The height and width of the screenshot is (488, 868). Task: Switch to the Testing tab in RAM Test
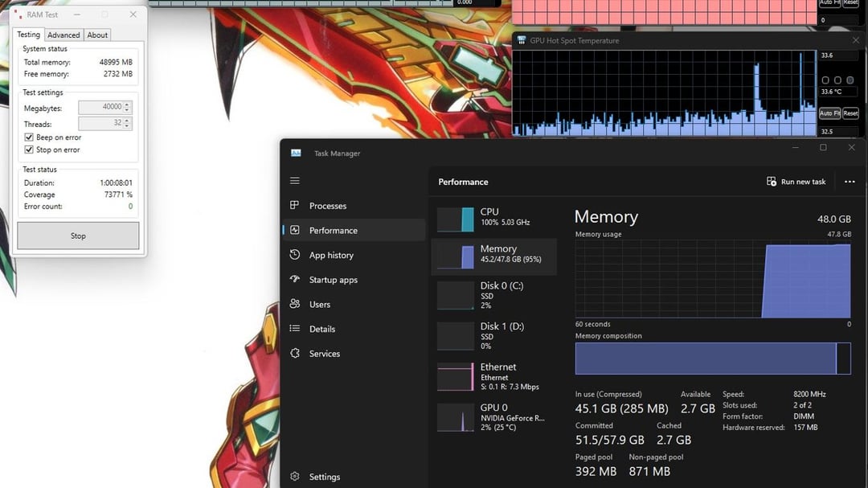pyautogui.click(x=28, y=35)
